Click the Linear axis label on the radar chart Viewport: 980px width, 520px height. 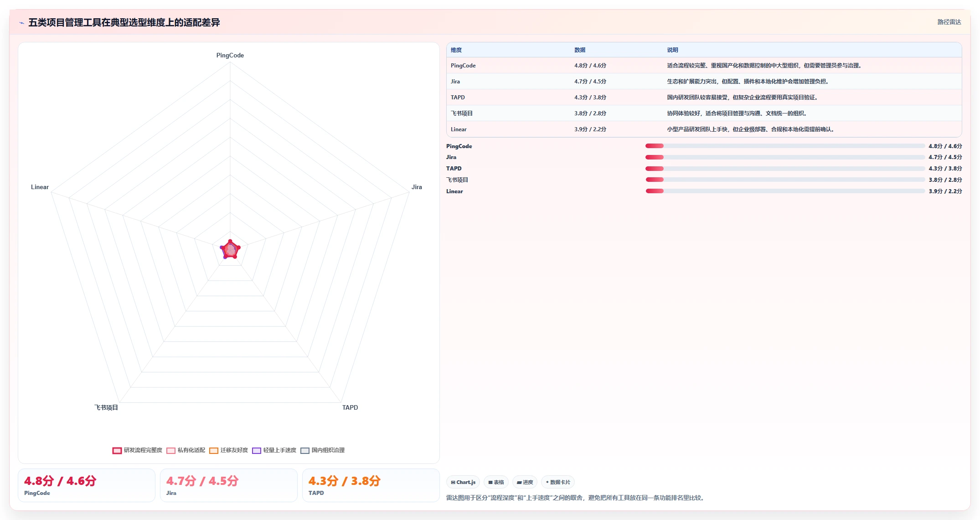click(x=40, y=187)
